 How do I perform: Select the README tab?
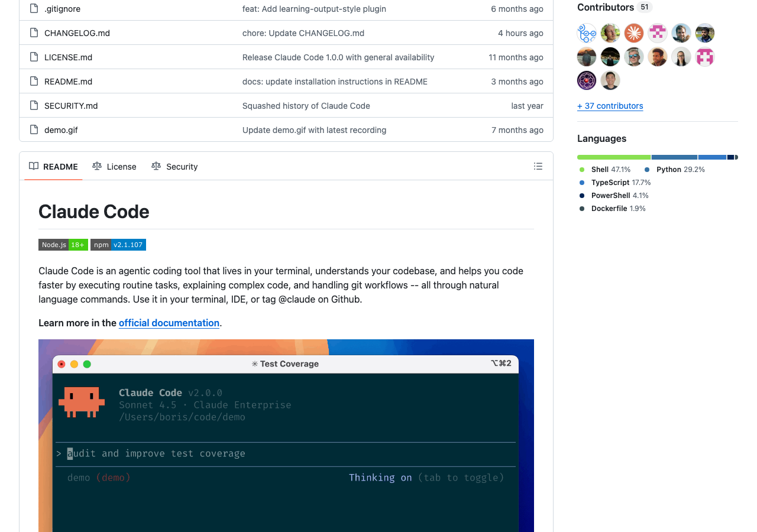(x=54, y=167)
